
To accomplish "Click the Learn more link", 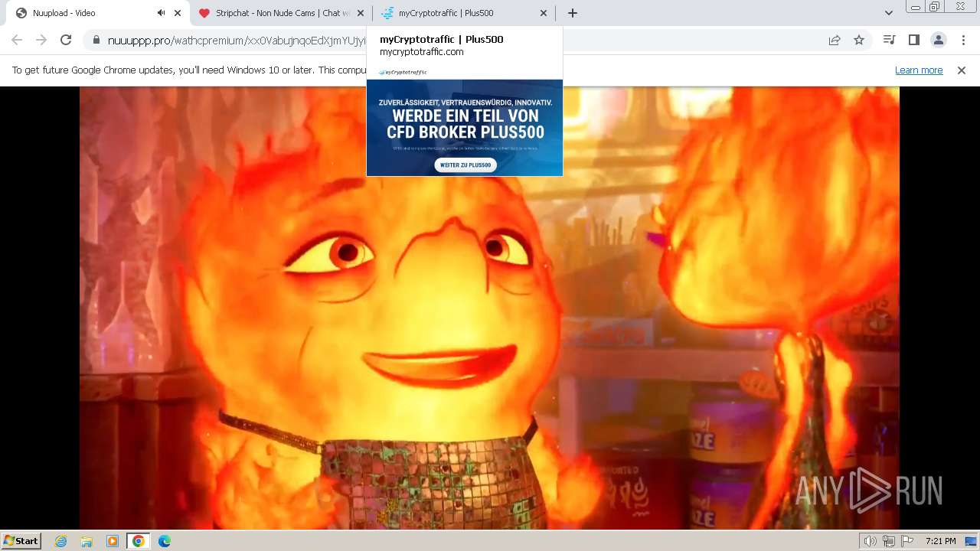I will [919, 70].
